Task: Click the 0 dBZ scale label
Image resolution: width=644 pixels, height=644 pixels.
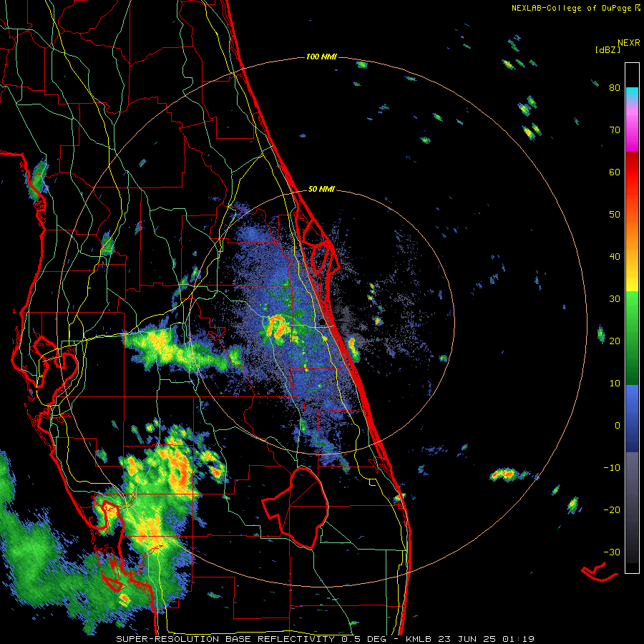Action: (x=618, y=426)
